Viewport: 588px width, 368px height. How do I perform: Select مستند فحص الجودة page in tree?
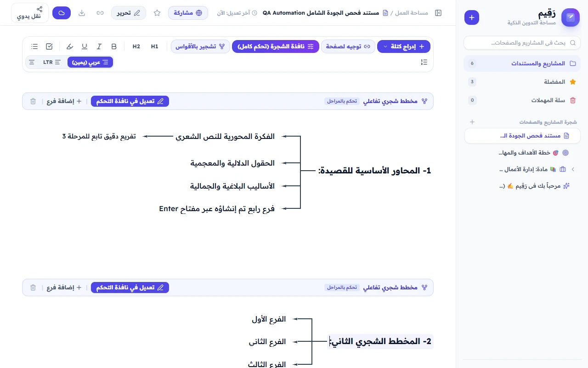(x=522, y=136)
